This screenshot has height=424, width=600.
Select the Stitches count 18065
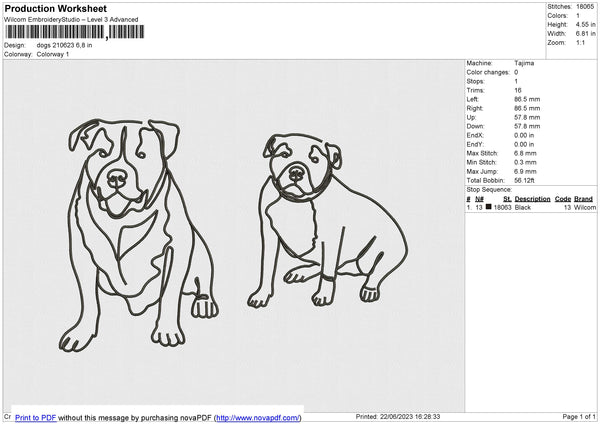pyautogui.click(x=585, y=7)
